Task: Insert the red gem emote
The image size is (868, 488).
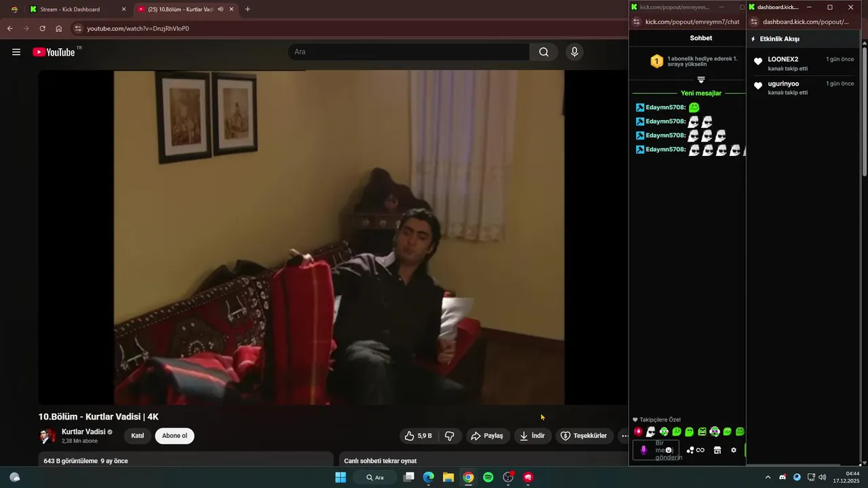Action: 638,432
